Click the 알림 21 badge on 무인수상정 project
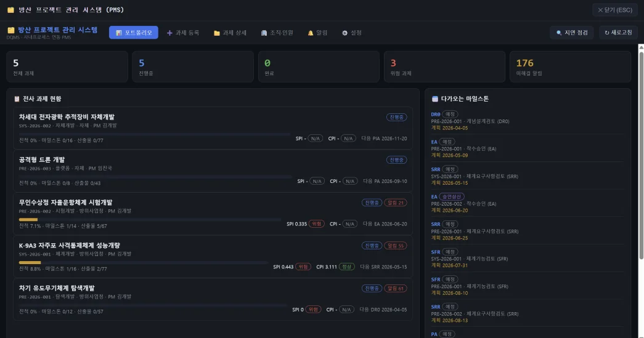This screenshot has height=338, width=644. point(395,203)
